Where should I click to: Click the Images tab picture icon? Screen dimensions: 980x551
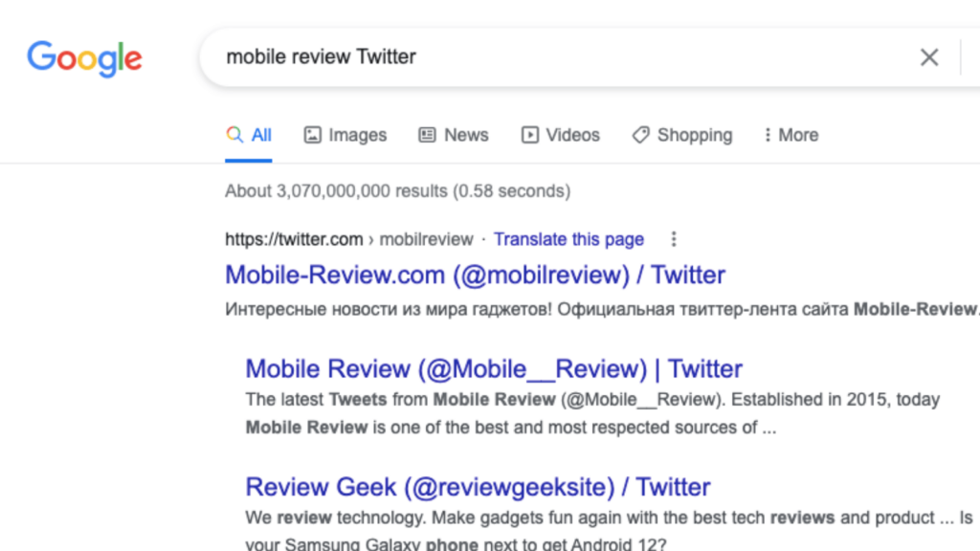click(x=313, y=135)
